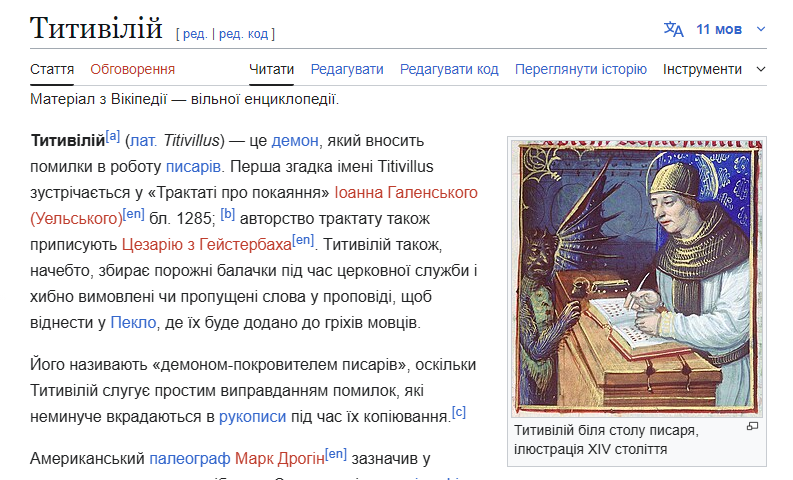
Task: Open the Titivillus manuscript illustration thumbnail
Action: click(637, 278)
